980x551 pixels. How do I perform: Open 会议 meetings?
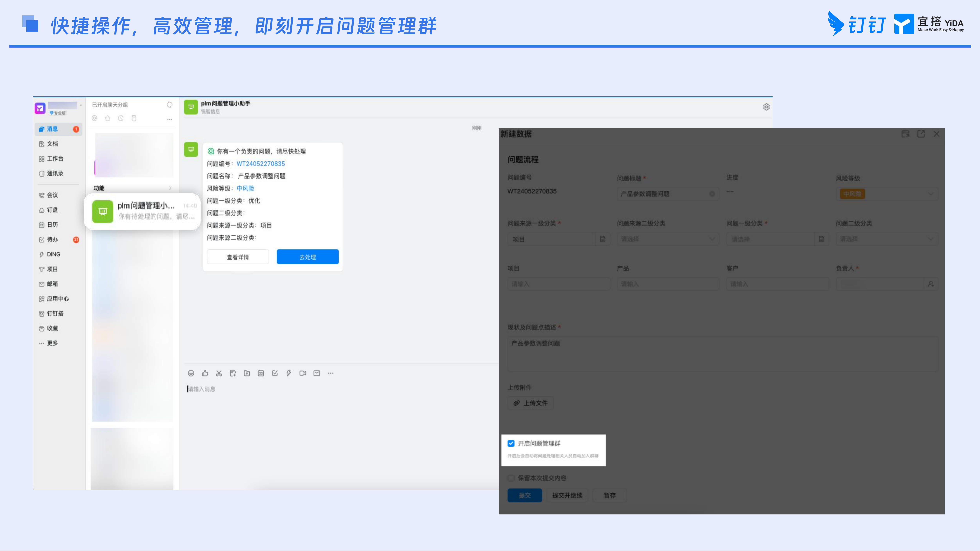pyautogui.click(x=48, y=195)
